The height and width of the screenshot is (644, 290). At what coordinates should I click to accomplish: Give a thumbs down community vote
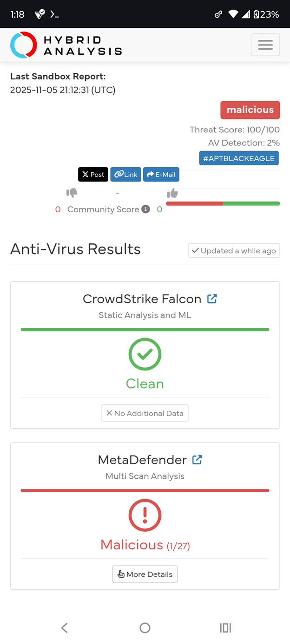tap(72, 193)
